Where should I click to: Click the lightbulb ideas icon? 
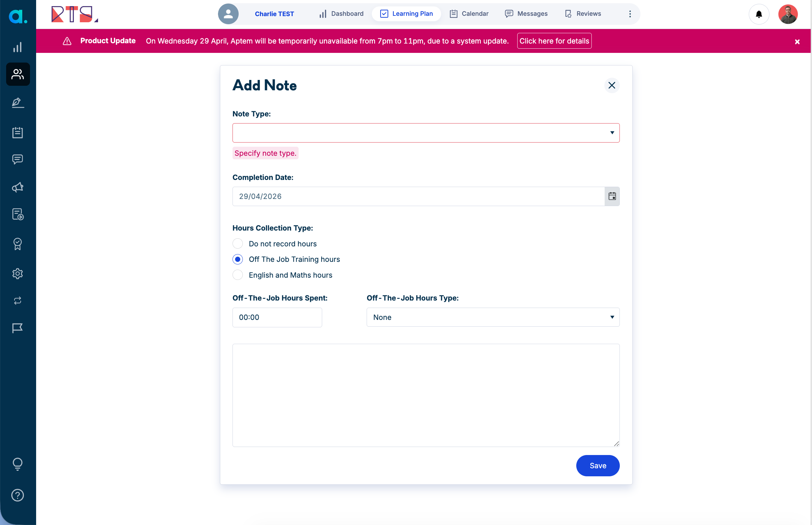(18, 464)
